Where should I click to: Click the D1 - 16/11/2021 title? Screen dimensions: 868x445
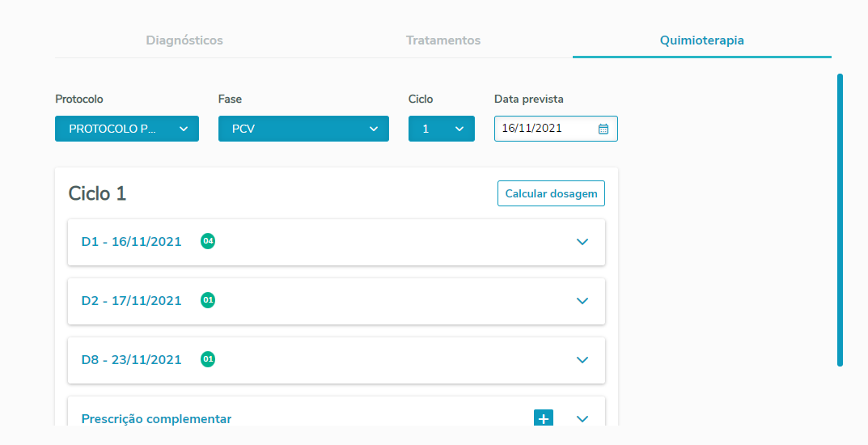pos(131,241)
